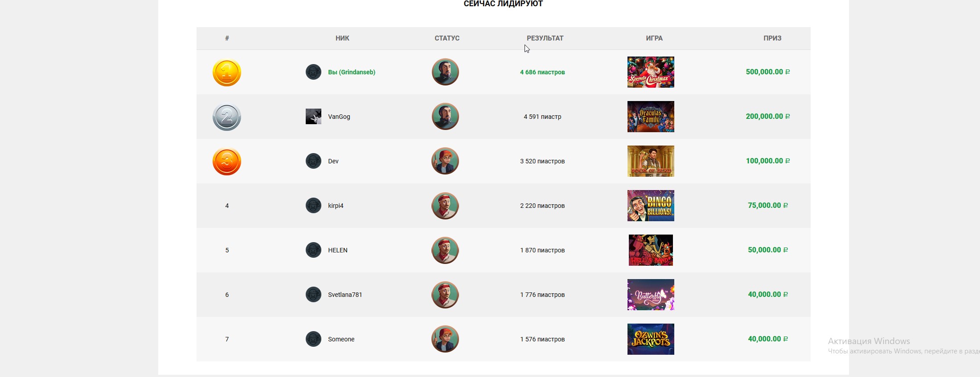Click the silver second-place medal icon

[227, 117]
